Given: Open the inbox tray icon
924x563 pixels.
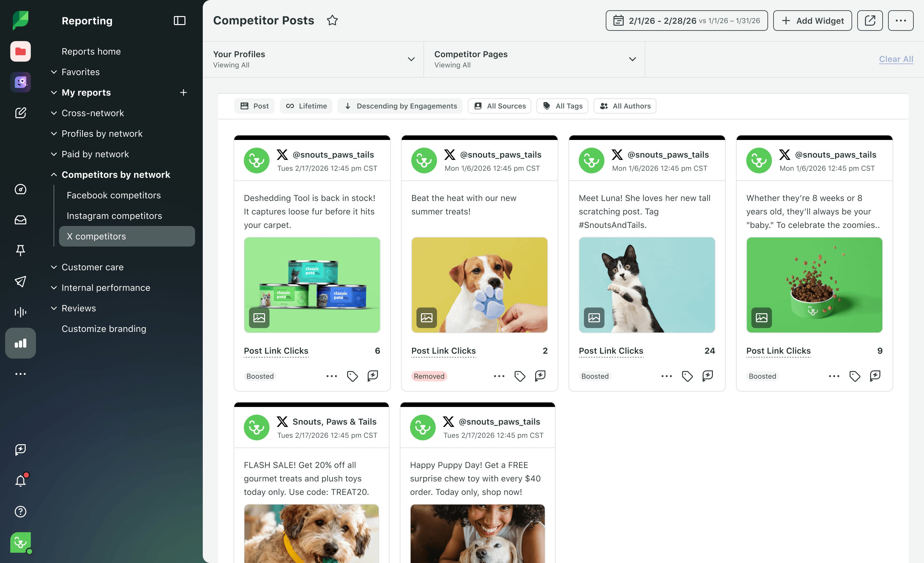Looking at the screenshot, I should pos(20,220).
